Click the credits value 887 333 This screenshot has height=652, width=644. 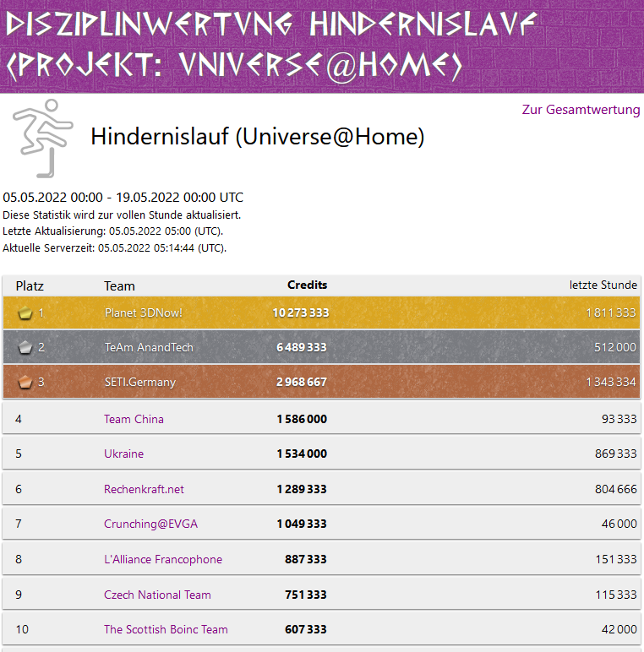(x=306, y=559)
